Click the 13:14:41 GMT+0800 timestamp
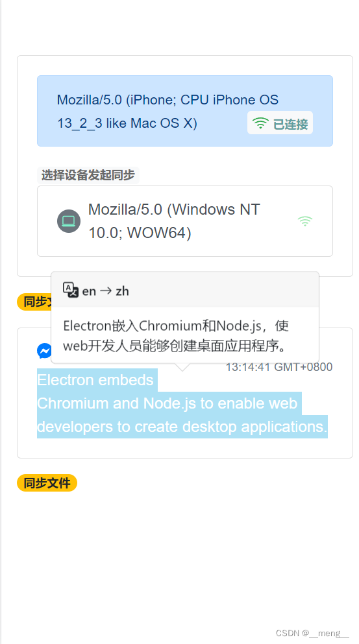 pyautogui.click(x=279, y=367)
